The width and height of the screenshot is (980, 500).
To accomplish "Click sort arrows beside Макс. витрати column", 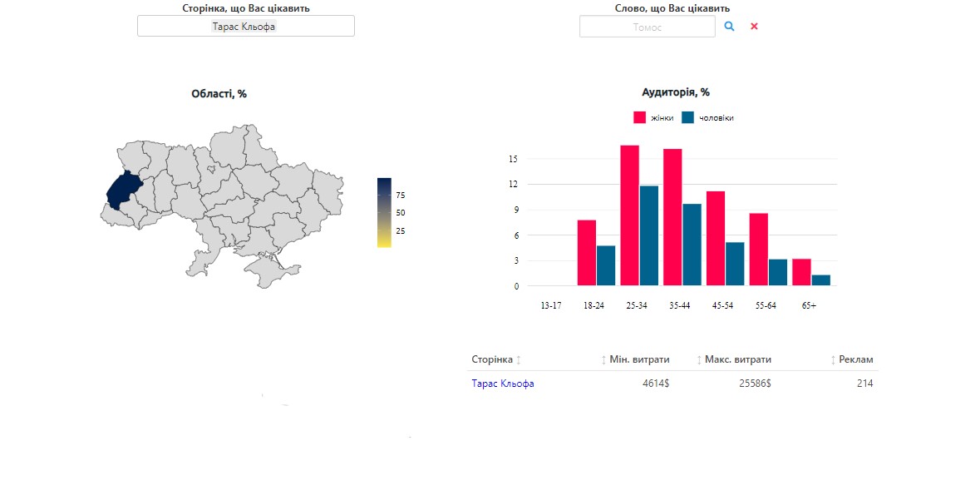I will 699,360.
